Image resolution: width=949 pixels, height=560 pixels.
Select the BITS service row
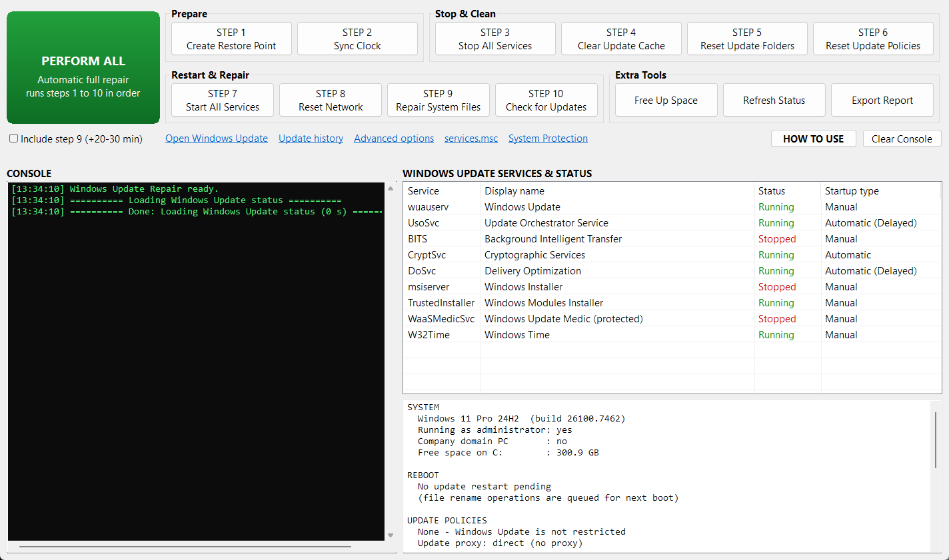(x=672, y=239)
